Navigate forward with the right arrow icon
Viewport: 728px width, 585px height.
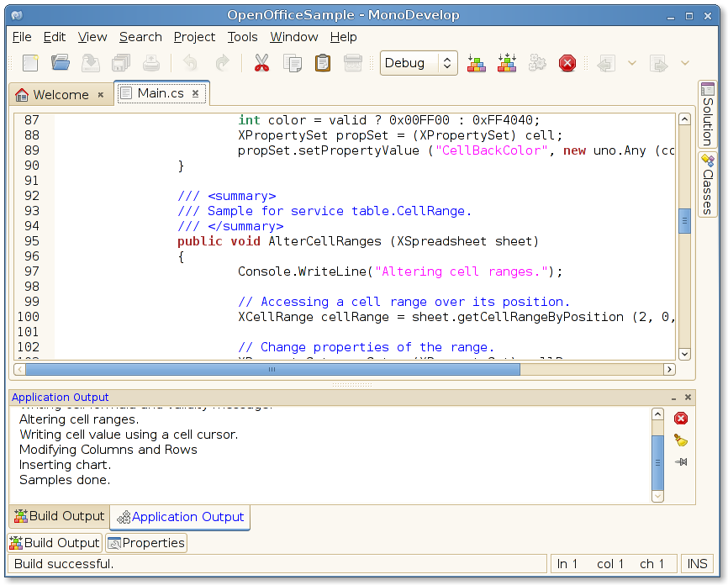pyautogui.click(x=659, y=64)
